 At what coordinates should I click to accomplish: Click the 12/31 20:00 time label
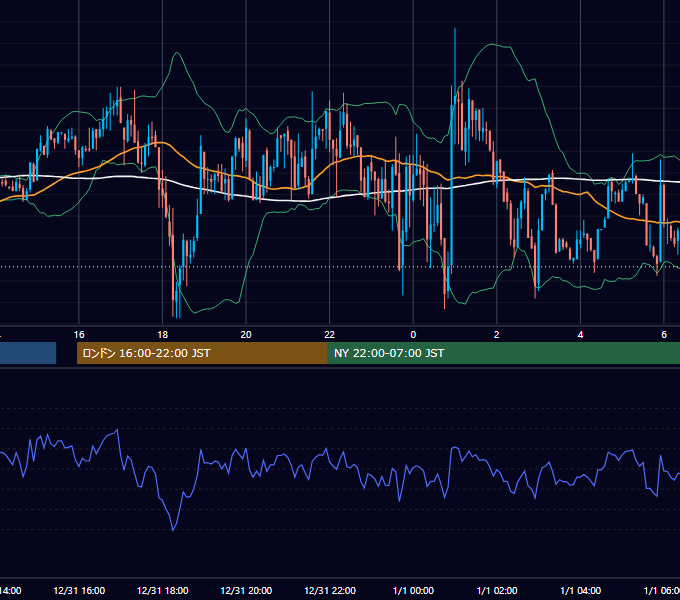[x=246, y=590]
